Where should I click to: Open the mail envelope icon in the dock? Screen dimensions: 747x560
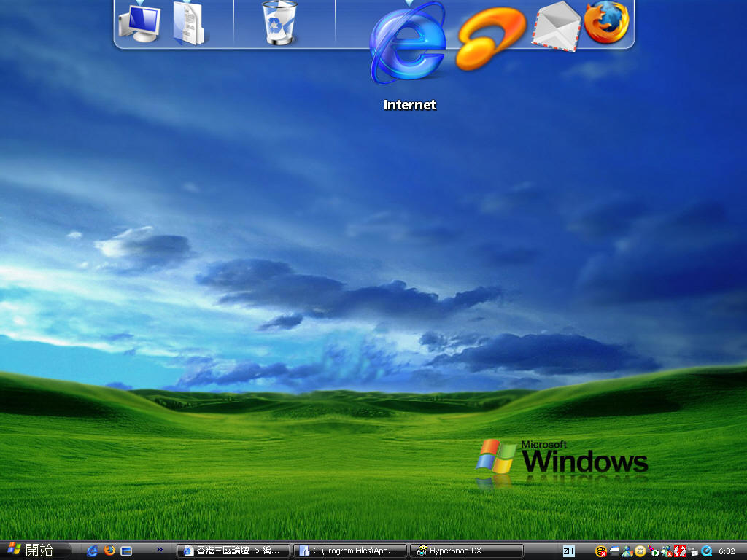point(557,26)
